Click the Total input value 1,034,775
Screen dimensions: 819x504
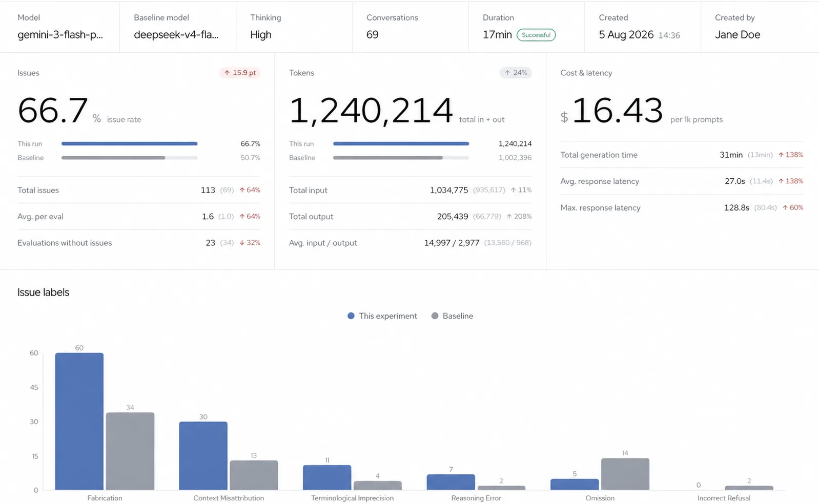pos(449,190)
